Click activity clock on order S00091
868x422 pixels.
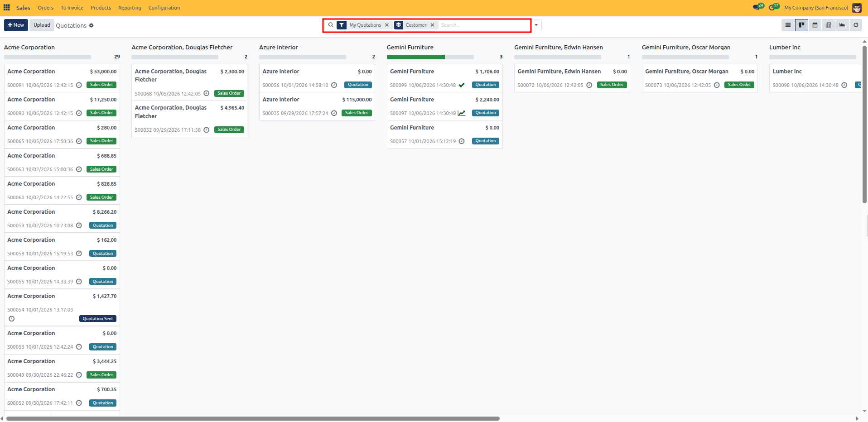pos(79,85)
